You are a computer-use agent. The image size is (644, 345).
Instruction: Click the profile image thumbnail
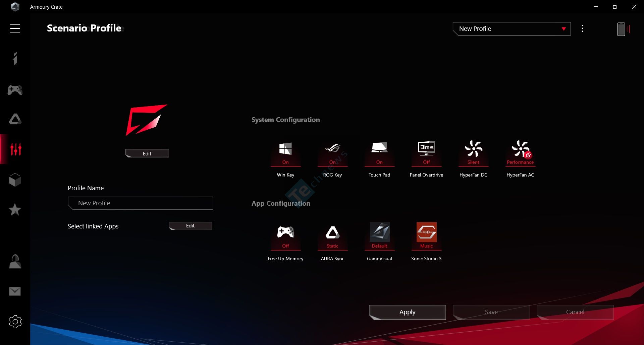pos(146,120)
